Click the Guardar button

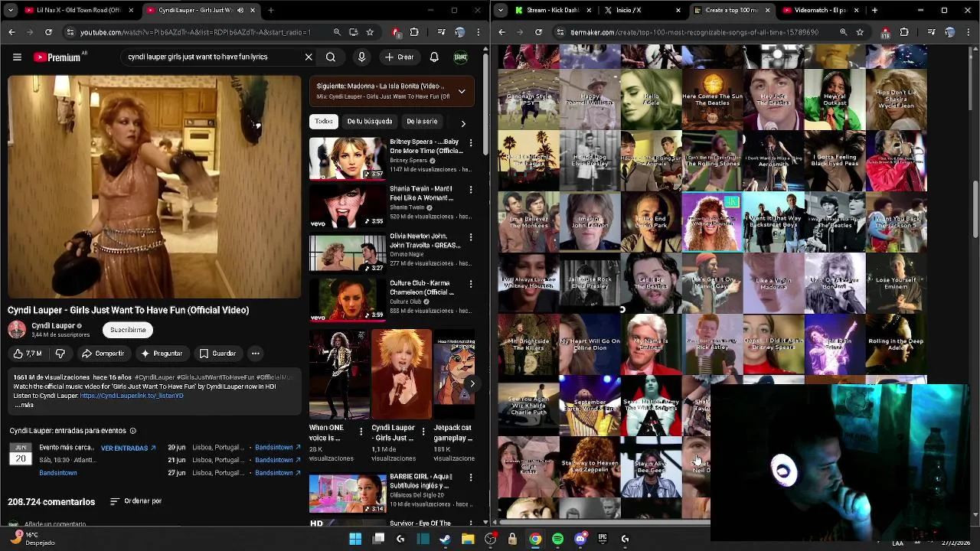click(217, 354)
